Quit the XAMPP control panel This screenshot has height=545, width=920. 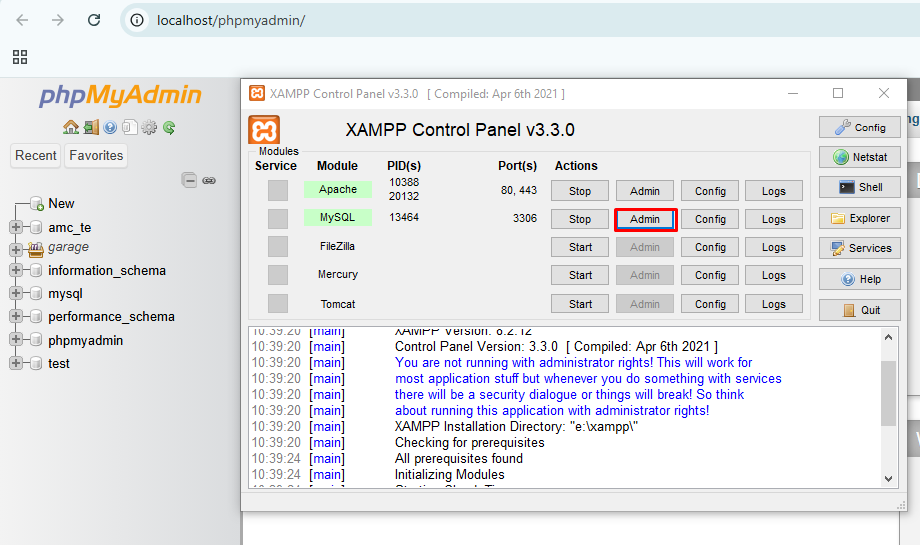[x=860, y=310]
